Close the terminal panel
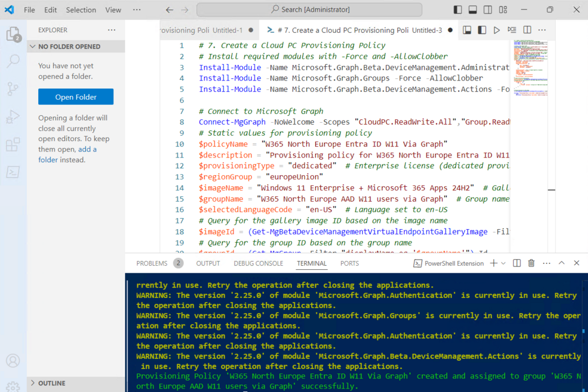Viewport: 588px width, 392px height. point(576,263)
